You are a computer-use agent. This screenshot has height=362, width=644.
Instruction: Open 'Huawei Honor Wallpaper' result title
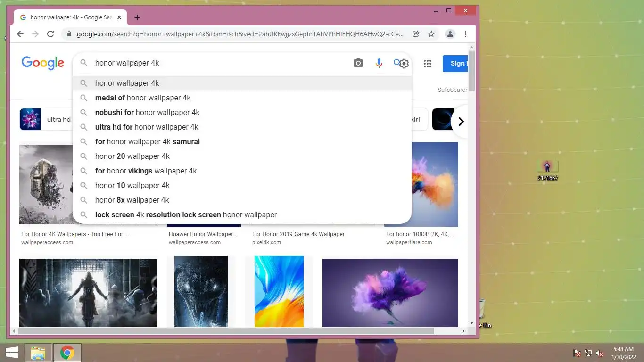tap(203, 234)
